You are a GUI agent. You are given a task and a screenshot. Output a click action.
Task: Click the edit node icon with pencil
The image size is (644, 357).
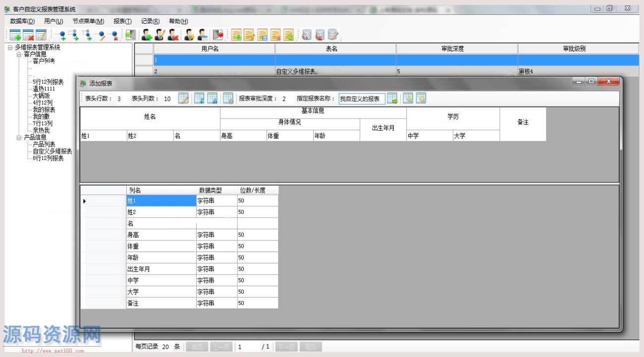point(101,35)
